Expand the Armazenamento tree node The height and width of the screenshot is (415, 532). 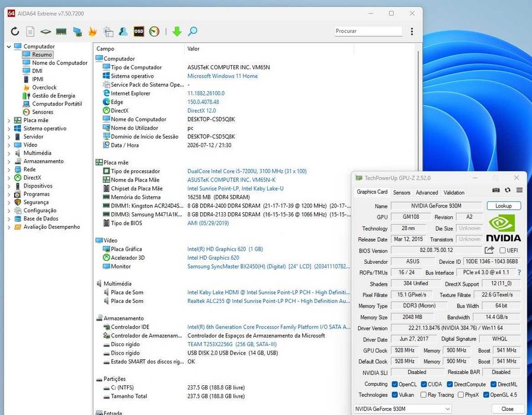point(9,161)
